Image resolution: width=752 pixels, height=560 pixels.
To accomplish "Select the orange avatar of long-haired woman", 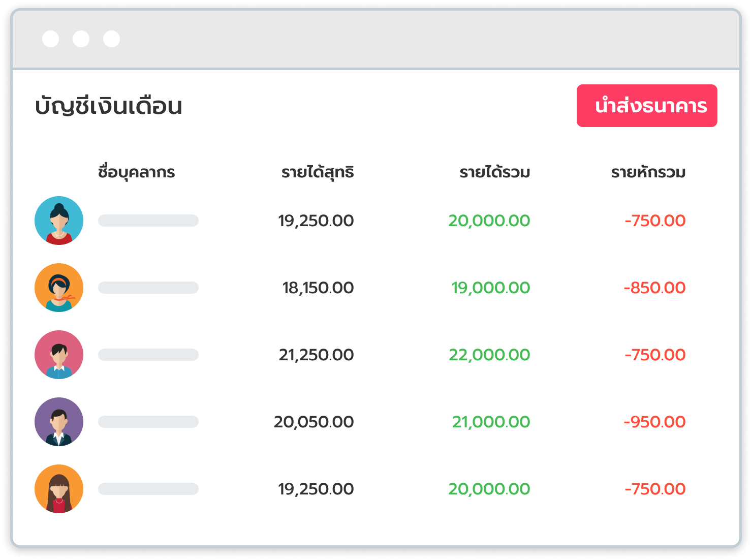I will [59, 489].
